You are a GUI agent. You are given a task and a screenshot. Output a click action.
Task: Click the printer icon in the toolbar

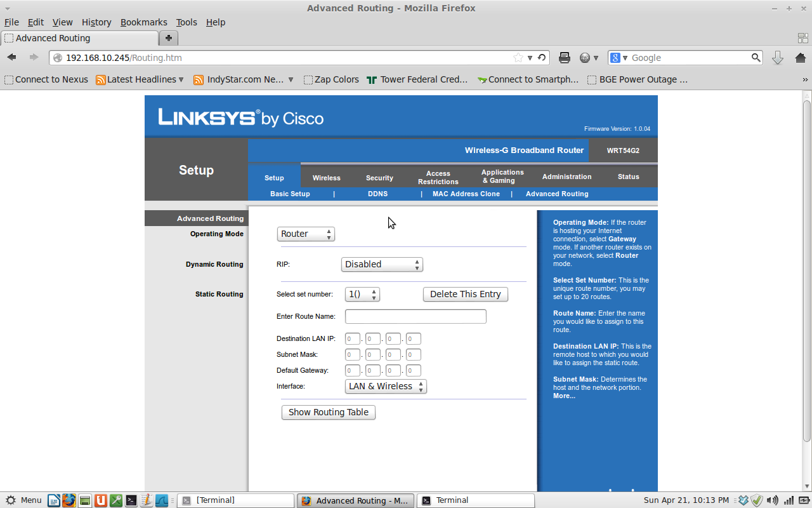click(565, 58)
